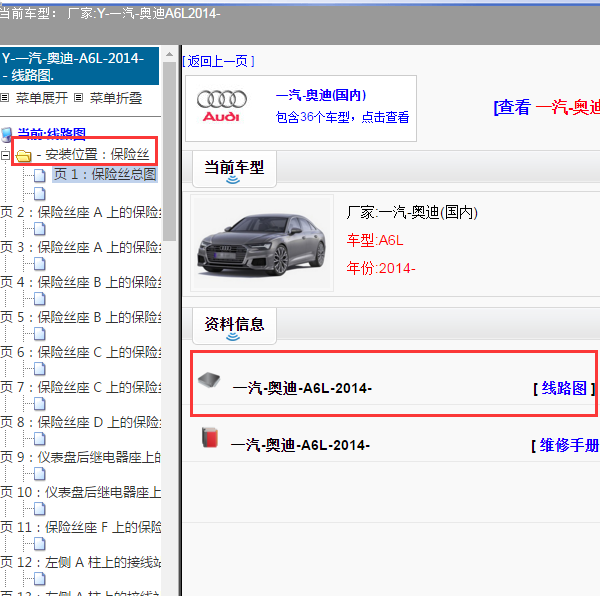This screenshot has height=596, width=600.
Task: Open the 一汽-奥迪(国内) brand link
Action: tap(321, 95)
